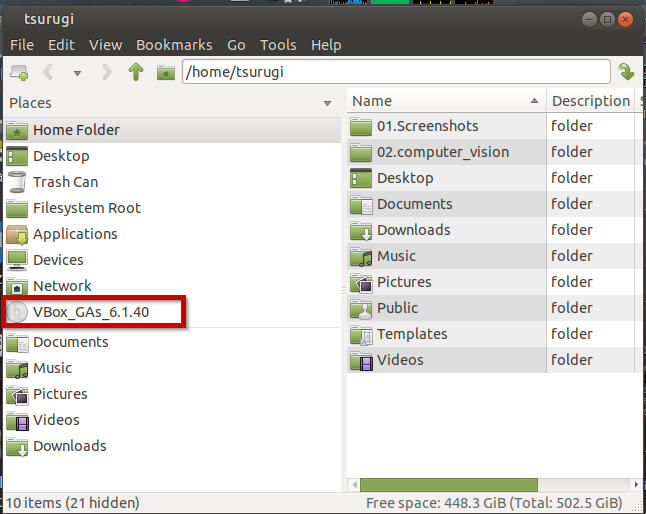
Task: Click the Music bookmark in sidebar
Action: click(172, 368)
